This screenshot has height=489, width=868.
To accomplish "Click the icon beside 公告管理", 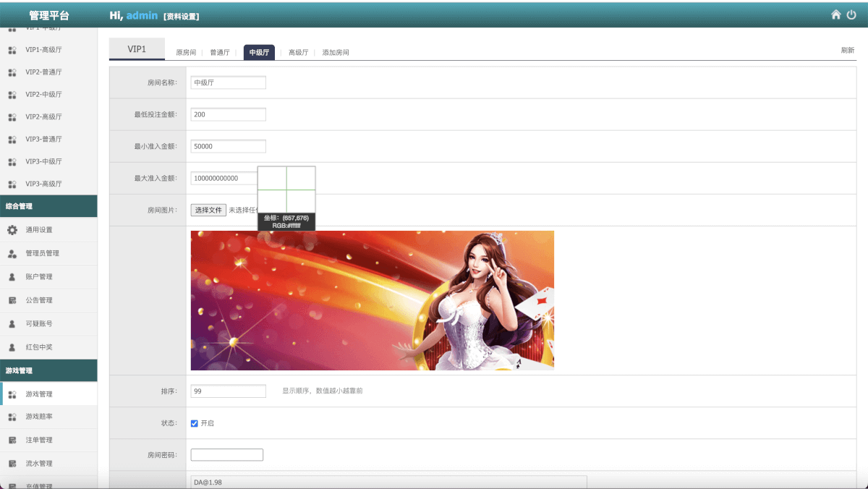I will coord(12,300).
